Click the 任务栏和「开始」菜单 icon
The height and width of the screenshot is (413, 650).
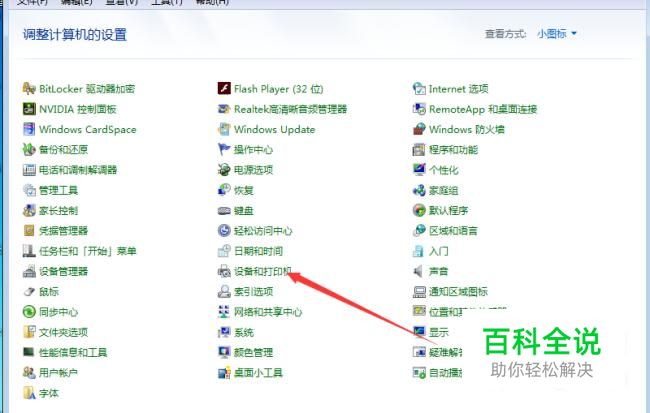29,251
